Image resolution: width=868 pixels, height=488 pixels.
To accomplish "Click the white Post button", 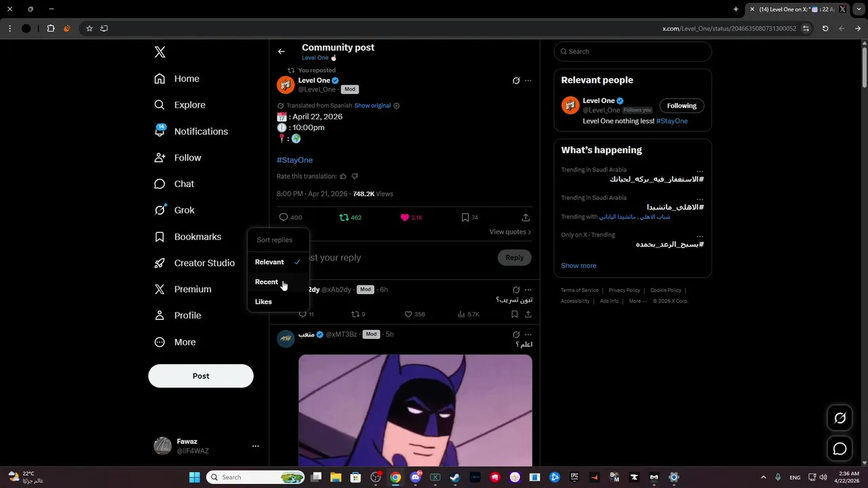I will click(201, 375).
